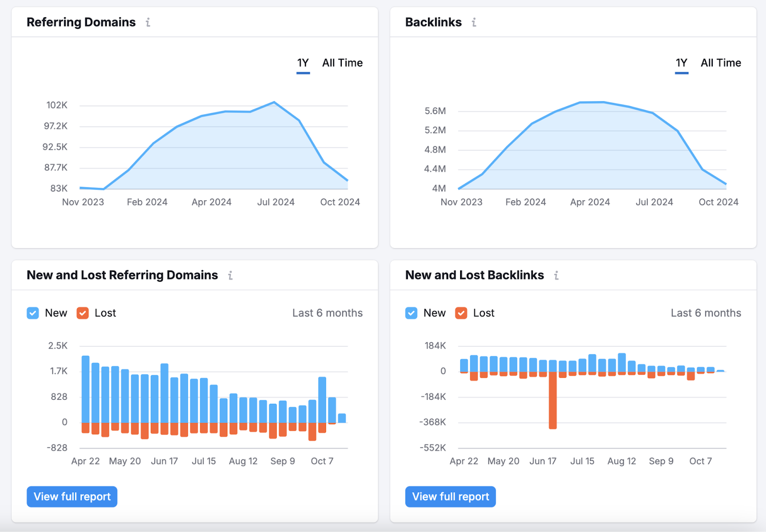766x532 pixels.
Task: Click the Last 6 months label on left panel
Action: coord(327,313)
